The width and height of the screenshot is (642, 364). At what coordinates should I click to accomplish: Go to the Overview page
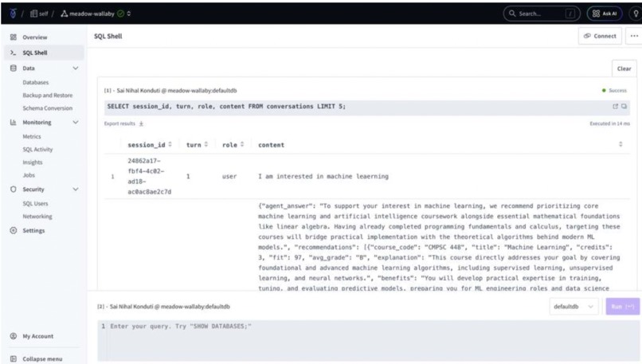[x=35, y=37]
